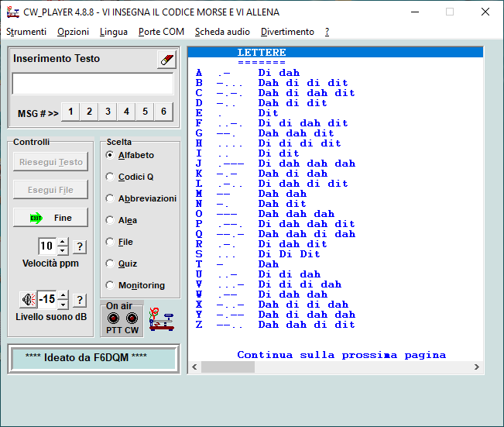Open the Lingua menu
The height and width of the screenshot is (427, 504).
[x=114, y=32]
